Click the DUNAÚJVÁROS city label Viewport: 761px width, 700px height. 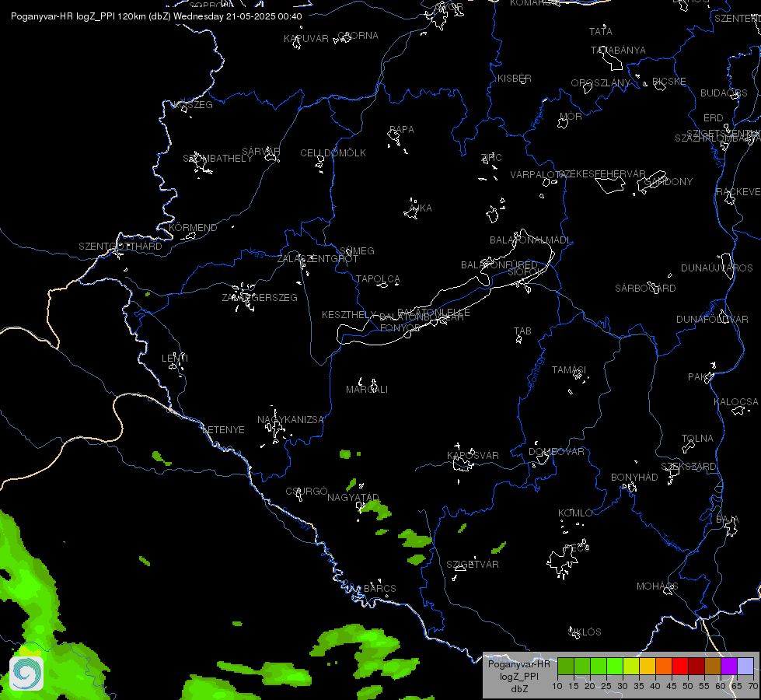[717, 268]
